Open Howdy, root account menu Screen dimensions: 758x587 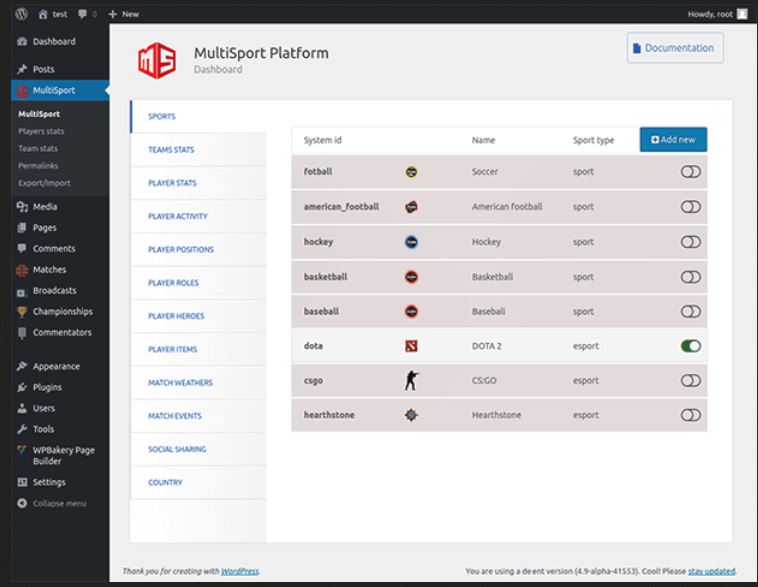click(x=717, y=14)
